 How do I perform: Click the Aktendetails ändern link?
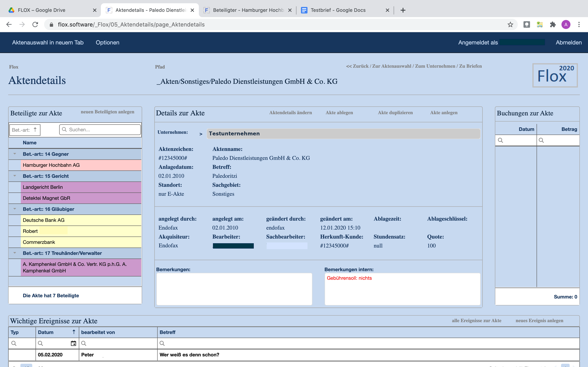tap(290, 113)
